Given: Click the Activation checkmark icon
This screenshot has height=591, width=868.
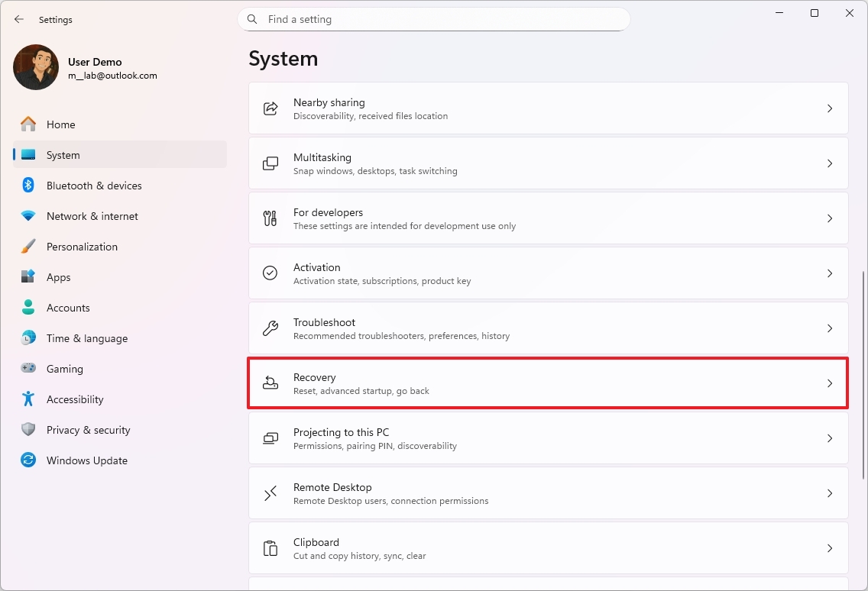Looking at the screenshot, I should [x=270, y=273].
